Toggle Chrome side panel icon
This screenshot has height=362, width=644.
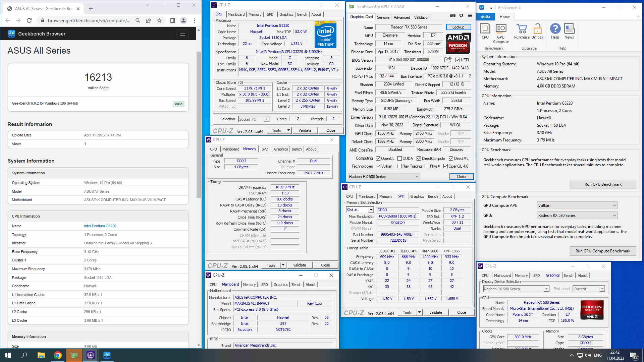tap(173, 20)
